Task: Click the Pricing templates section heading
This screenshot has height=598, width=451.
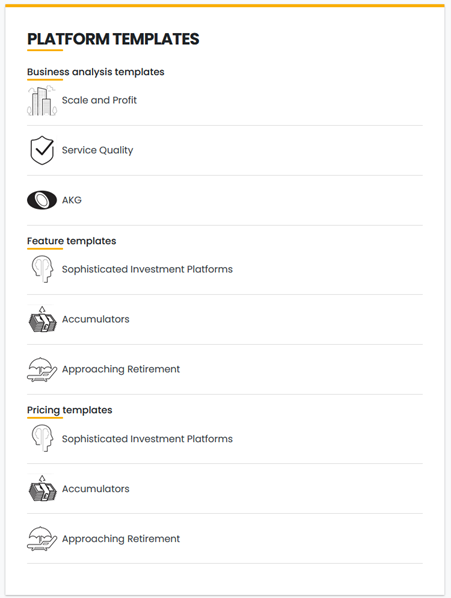Action: [x=70, y=410]
